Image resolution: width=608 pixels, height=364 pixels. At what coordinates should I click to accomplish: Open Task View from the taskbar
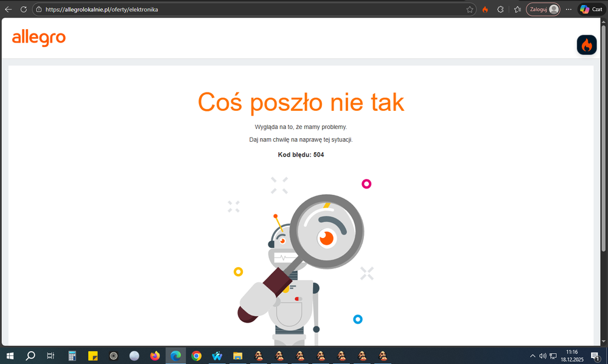pyautogui.click(x=51, y=355)
